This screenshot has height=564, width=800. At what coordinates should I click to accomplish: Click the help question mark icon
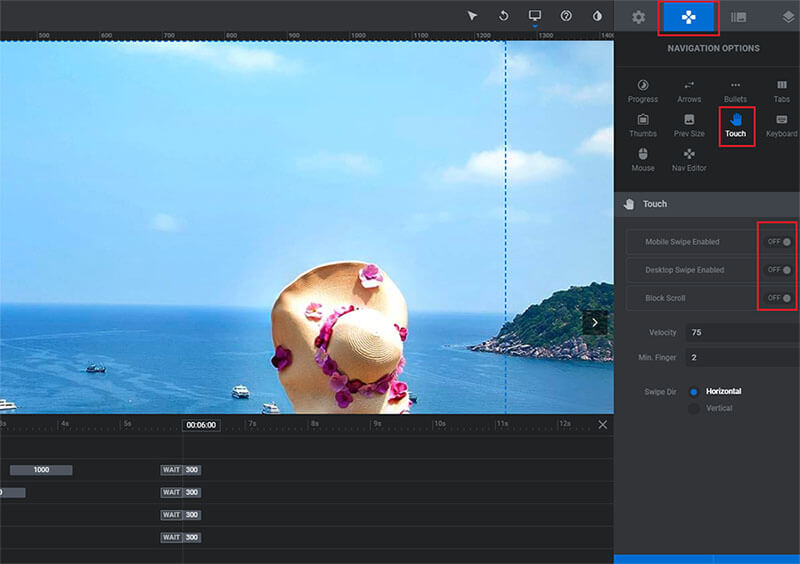(x=566, y=16)
